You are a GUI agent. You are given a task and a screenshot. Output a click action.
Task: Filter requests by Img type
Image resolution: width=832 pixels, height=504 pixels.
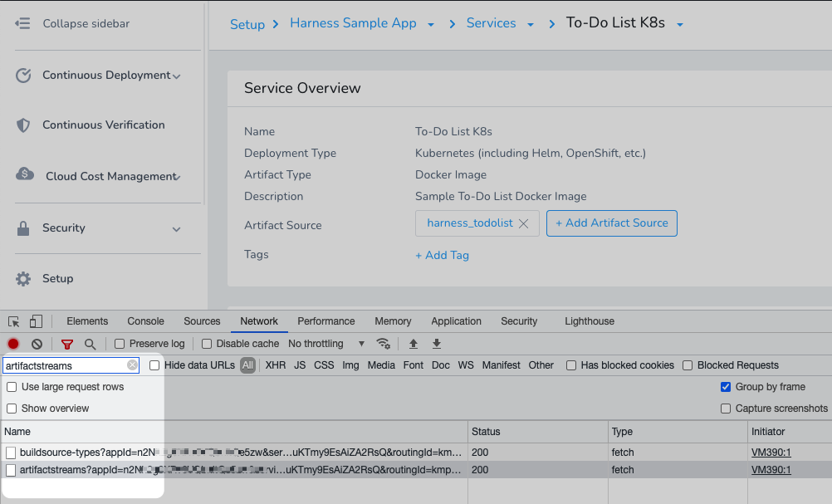tap(350, 365)
